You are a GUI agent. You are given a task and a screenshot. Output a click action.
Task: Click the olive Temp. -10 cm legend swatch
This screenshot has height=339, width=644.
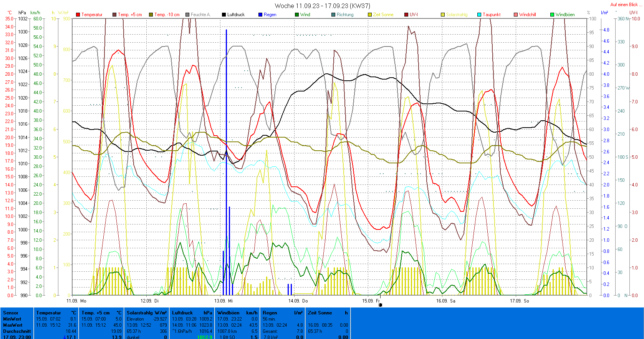[x=151, y=15]
